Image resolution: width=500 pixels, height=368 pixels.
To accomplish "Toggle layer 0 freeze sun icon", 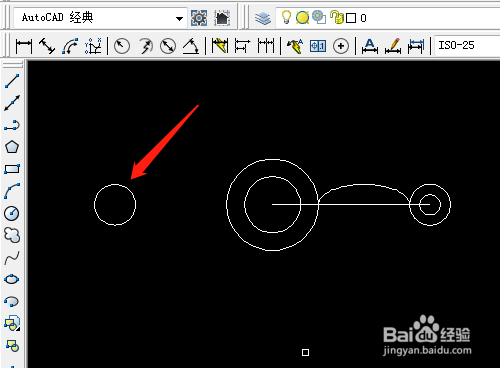I will (302, 18).
